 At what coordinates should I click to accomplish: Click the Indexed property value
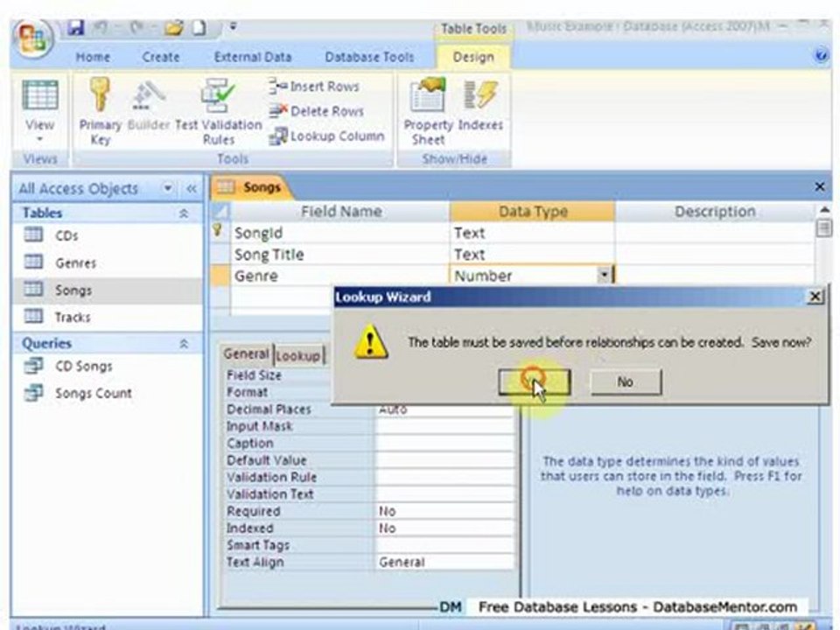(x=444, y=528)
